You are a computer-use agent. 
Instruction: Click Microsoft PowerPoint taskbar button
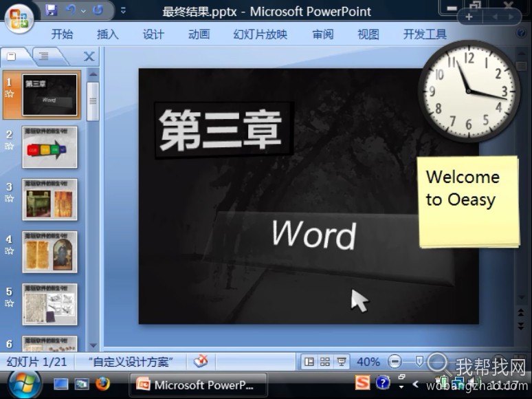tap(199, 385)
